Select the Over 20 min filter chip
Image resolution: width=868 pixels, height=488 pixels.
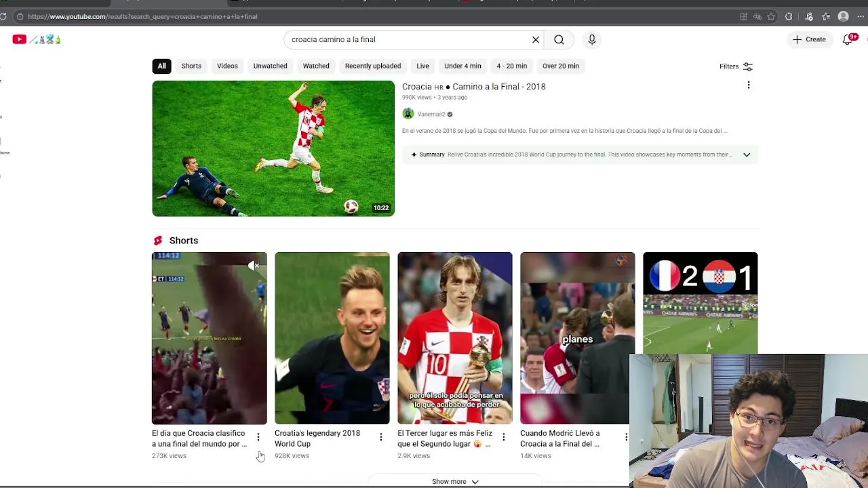click(x=560, y=66)
